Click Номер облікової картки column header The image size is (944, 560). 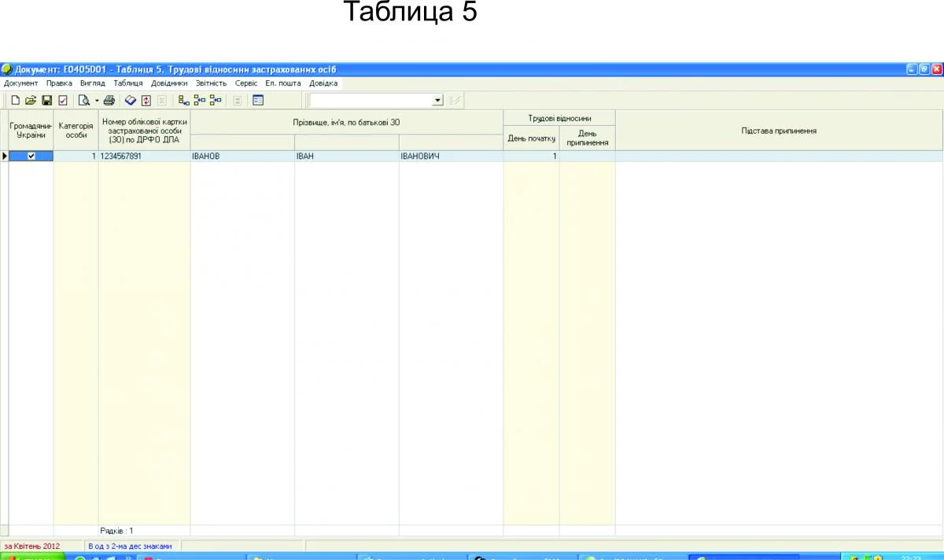point(145,131)
